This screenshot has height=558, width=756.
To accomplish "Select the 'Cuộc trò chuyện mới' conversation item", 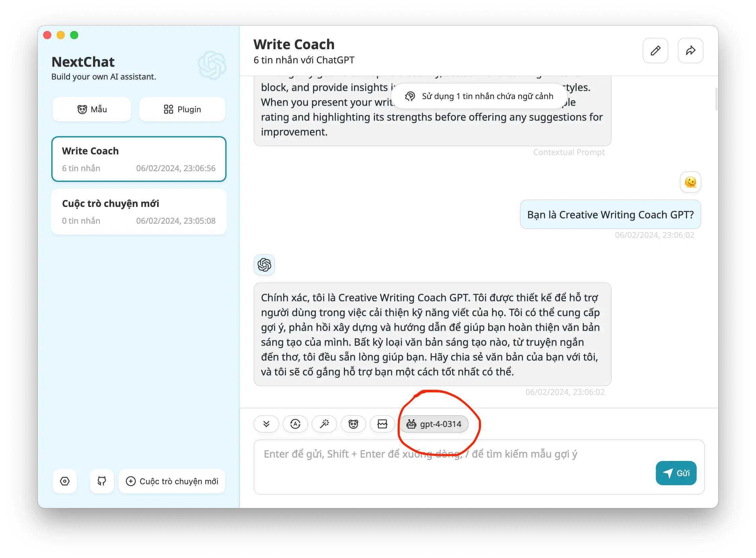I will (139, 212).
